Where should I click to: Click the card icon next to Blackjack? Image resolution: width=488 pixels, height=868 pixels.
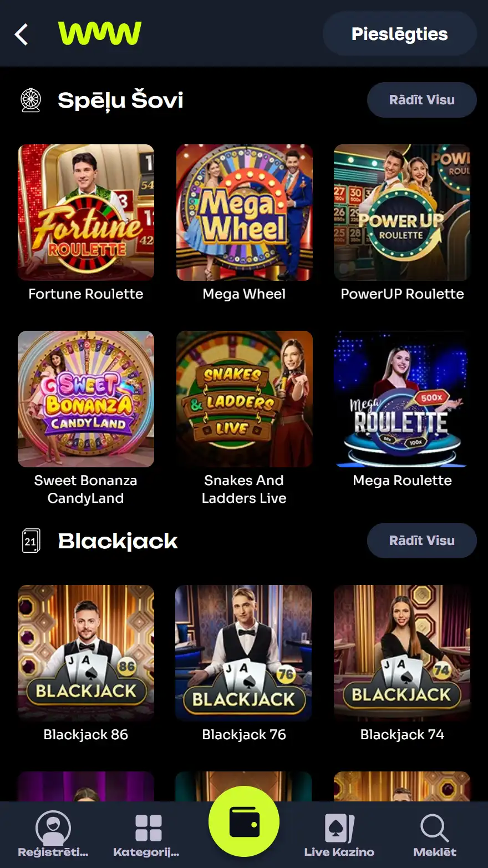(32, 541)
